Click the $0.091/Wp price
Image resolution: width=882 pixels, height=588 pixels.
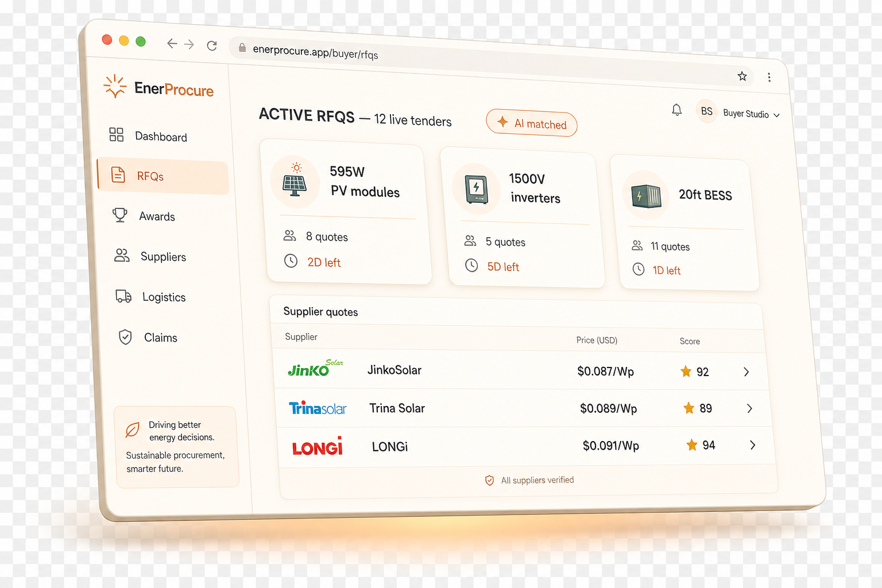[x=611, y=446]
